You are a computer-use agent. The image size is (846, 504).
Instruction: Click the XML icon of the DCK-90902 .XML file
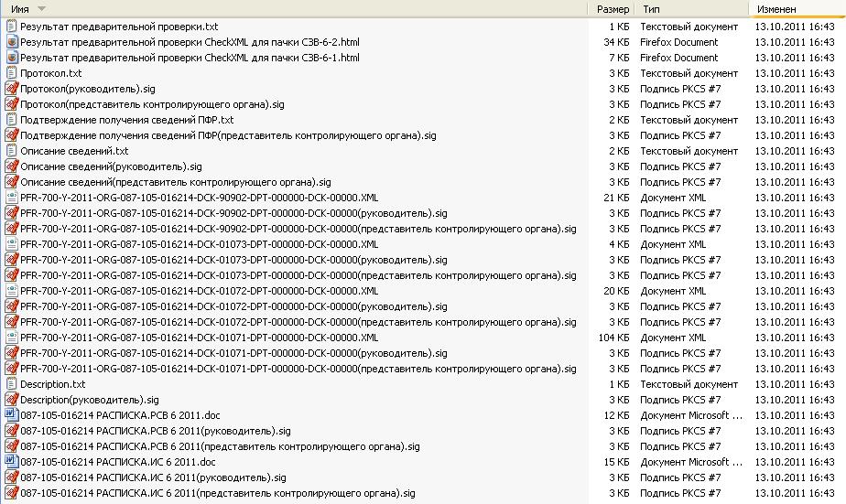11,198
